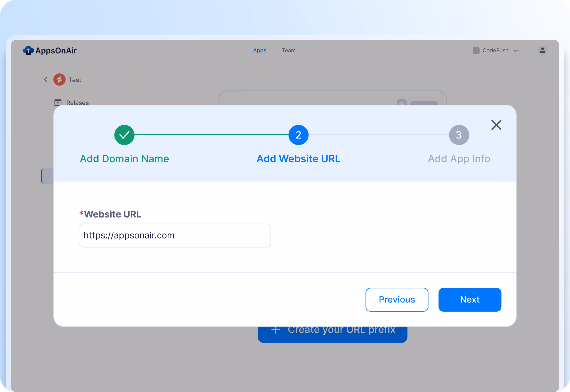The image size is (570, 392).
Task: Open the Apps tab
Action: pyautogui.click(x=260, y=50)
